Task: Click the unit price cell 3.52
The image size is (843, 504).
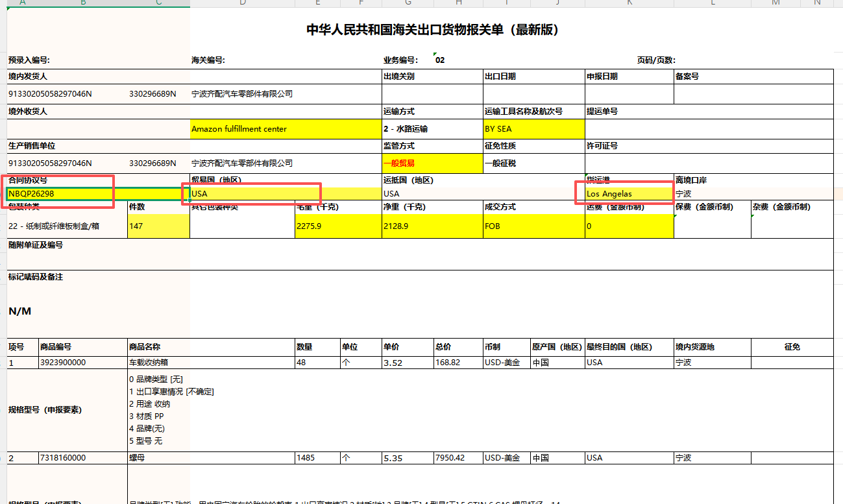Action: [x=394, y=363]
